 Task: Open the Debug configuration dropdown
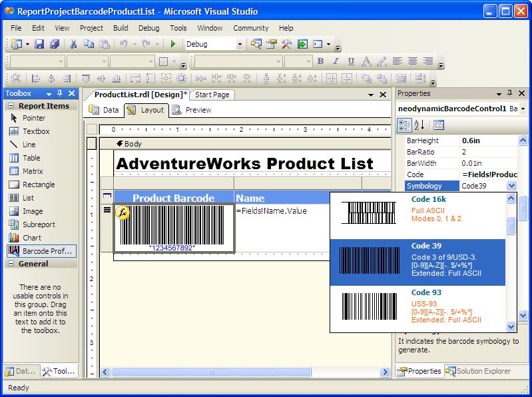[240, 44]
